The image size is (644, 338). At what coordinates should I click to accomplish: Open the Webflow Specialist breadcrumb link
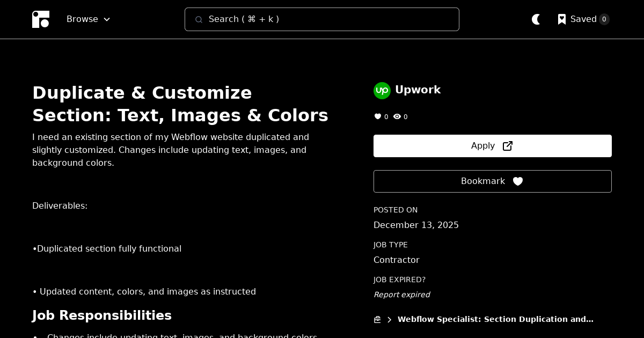[x=495, y=319]
